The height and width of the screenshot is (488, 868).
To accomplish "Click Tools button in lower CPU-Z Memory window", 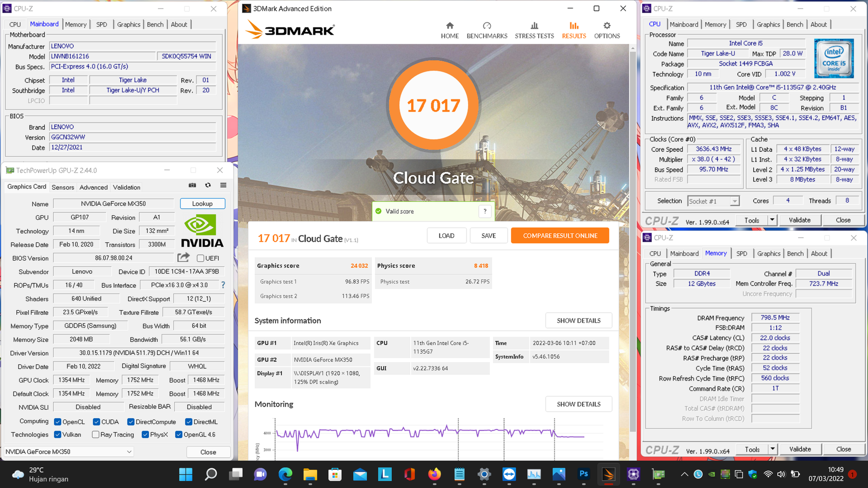I will click(752, 449).
